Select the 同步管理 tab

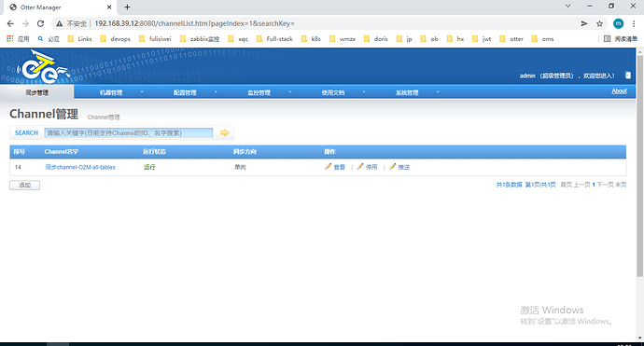pyautogui.click(x=37, y=92)
